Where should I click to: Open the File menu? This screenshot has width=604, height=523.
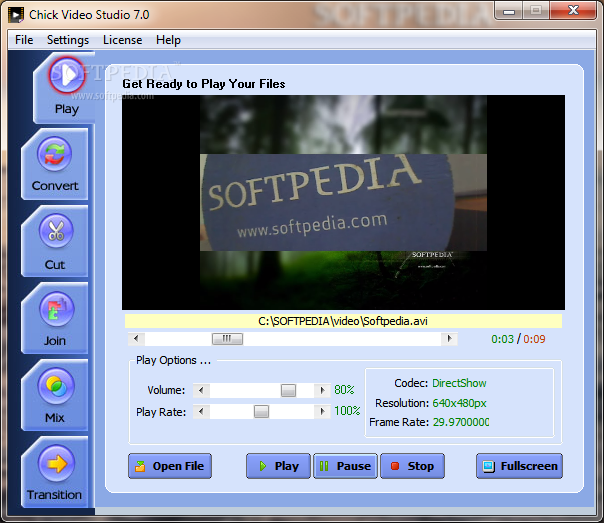click(24, 40)
